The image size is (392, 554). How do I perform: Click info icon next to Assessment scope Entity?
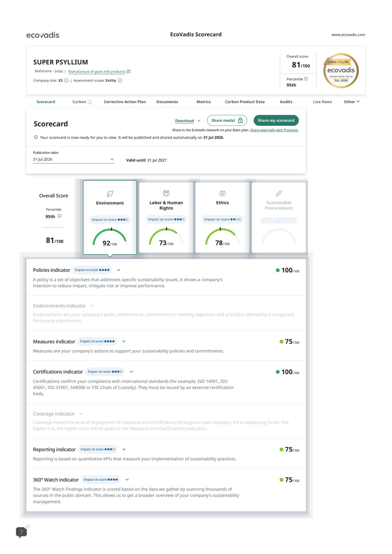[x=120, y=80]
